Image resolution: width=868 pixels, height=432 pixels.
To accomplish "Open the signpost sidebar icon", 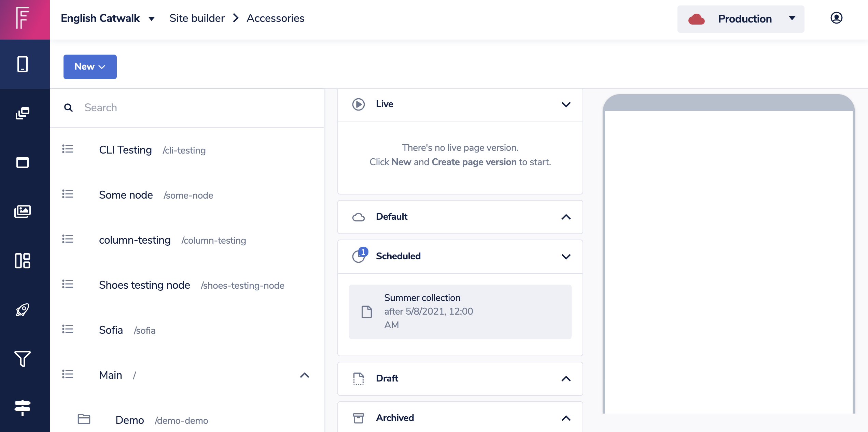I will tap(23, 408).
